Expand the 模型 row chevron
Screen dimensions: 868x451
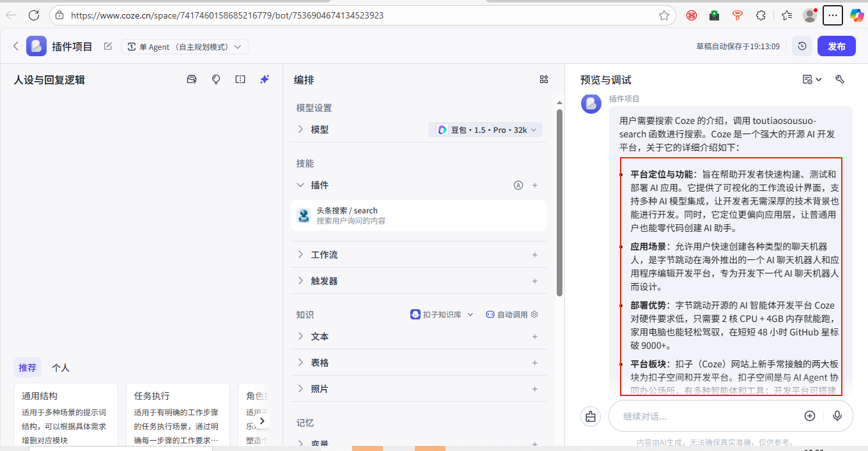click(x=300, y=129)
